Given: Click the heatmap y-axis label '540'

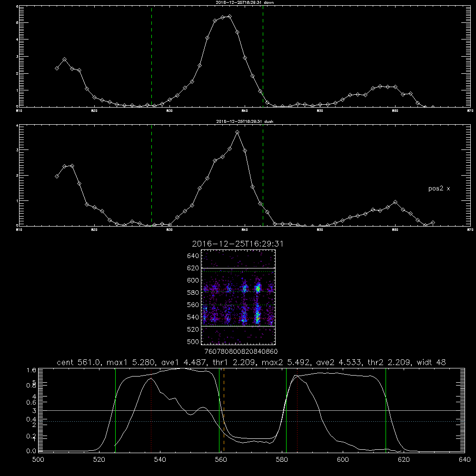Looking at the screenshot, I should coord(193,317).
